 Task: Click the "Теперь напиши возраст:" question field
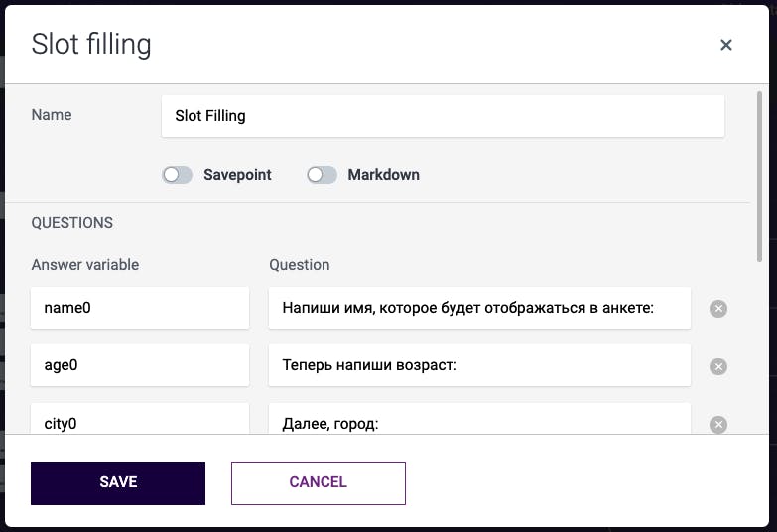pos(479,366)
